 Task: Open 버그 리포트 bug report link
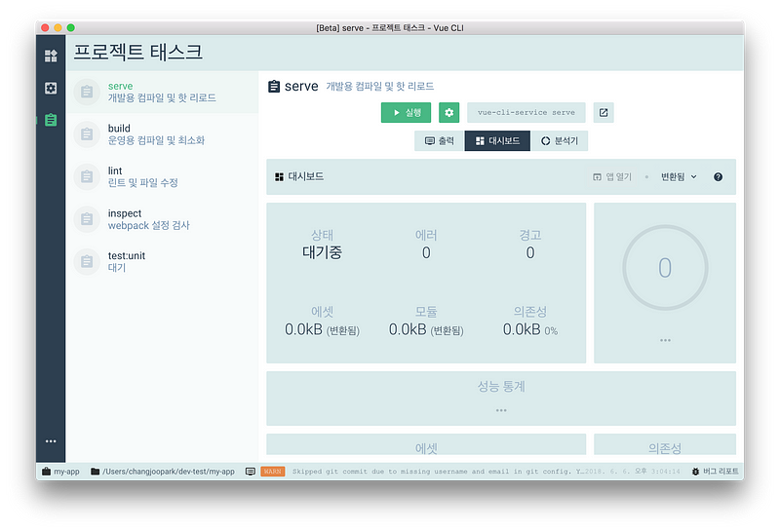(x=715, y=472)
